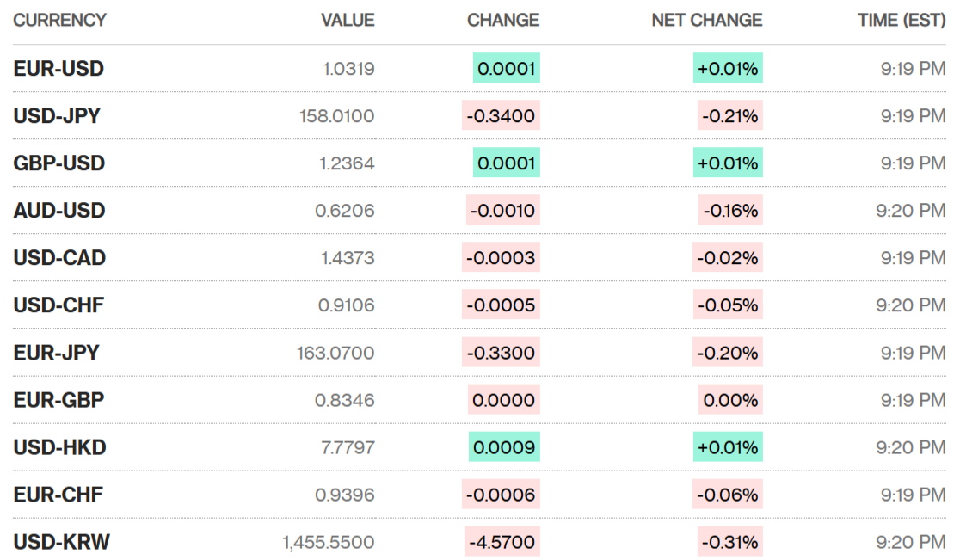
Task: Click the red -4.5700 change badge
Action: (502, 542)
